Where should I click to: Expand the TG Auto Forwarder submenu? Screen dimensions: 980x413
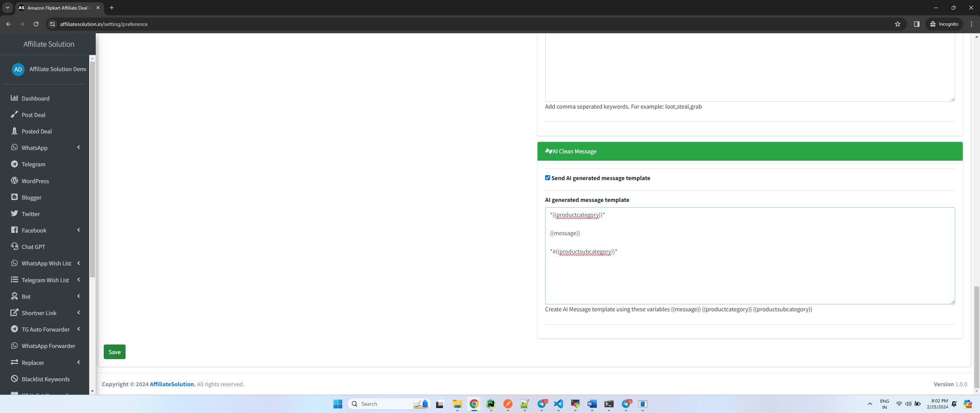(78, 329)
